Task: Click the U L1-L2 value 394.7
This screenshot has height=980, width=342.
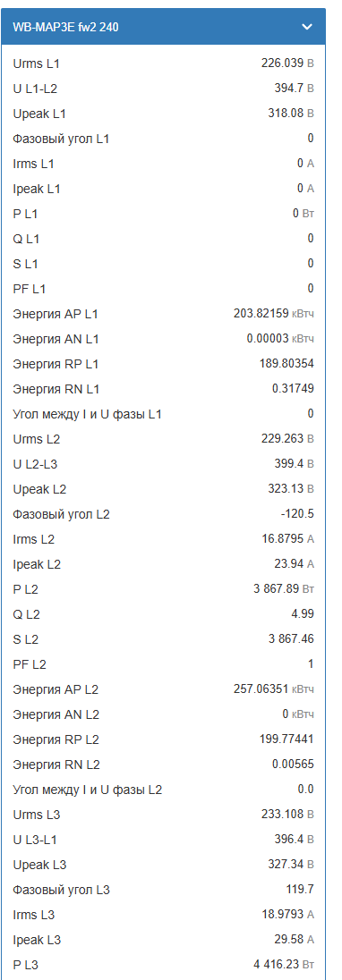Action: (289, 89)
